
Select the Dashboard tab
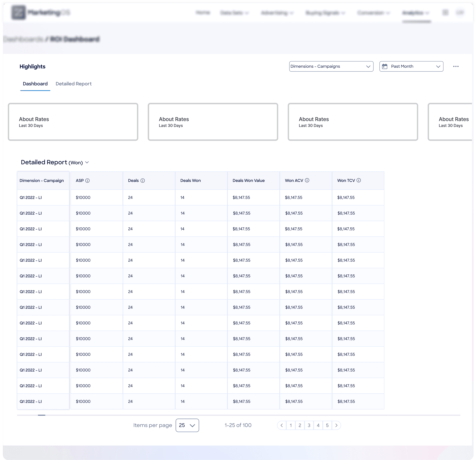(35, 84)
